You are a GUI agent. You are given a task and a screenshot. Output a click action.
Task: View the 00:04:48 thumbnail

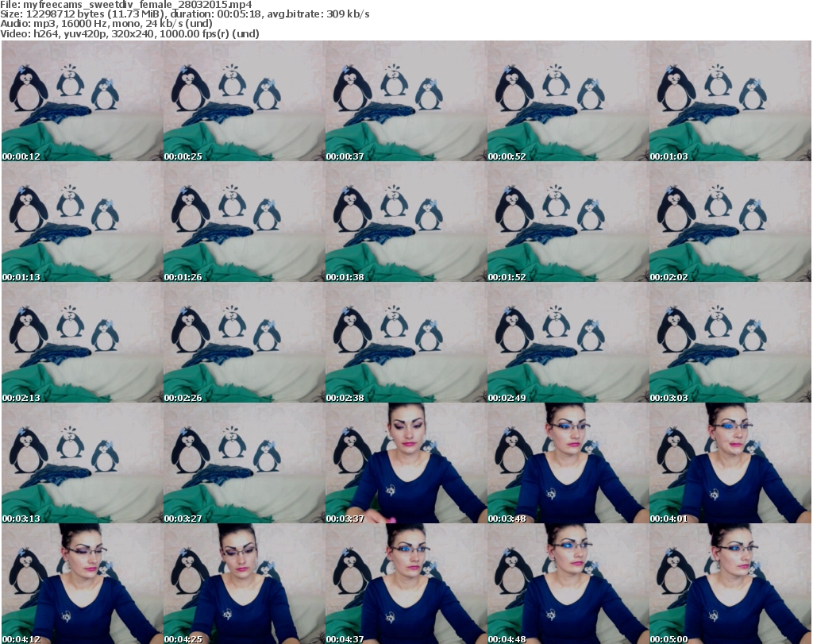(568, 584)
